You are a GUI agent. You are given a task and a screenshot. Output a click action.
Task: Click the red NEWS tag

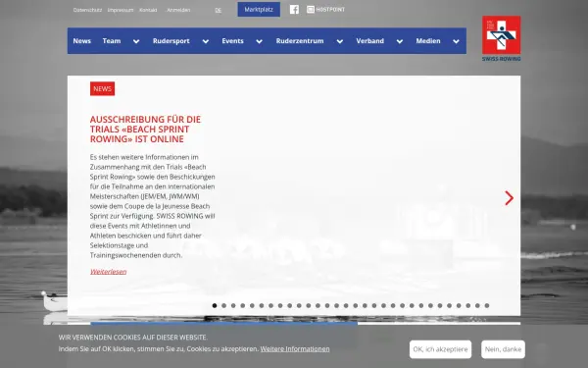(102, 88)
